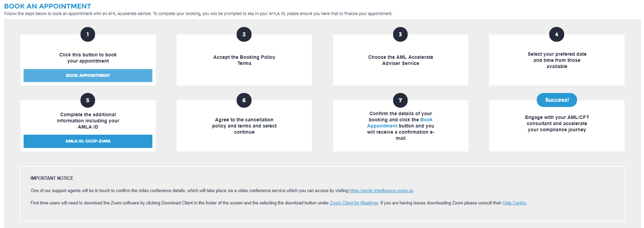644x228 pixels.
Task: Click the step 5 number circle
Action: pyautogui.click(x=88, y=100)
